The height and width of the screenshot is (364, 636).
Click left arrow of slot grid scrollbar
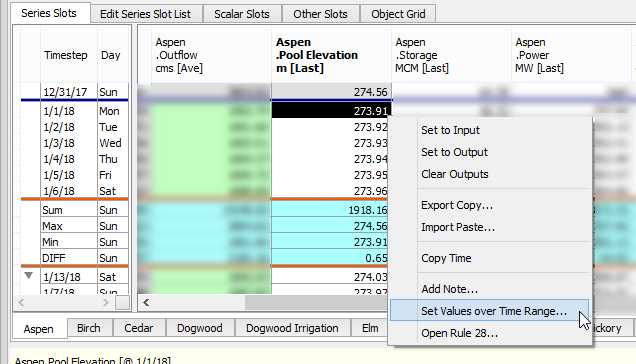pos(146,302)
